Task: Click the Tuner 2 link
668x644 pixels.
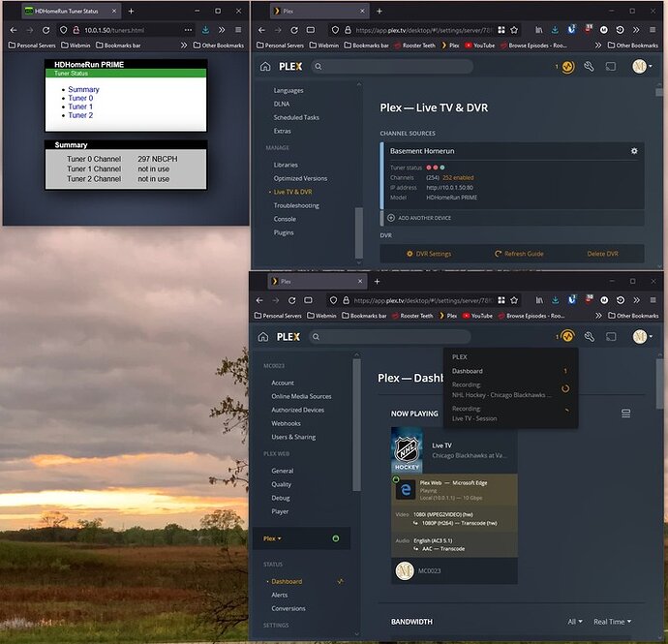Action: (x=80, y=115)
